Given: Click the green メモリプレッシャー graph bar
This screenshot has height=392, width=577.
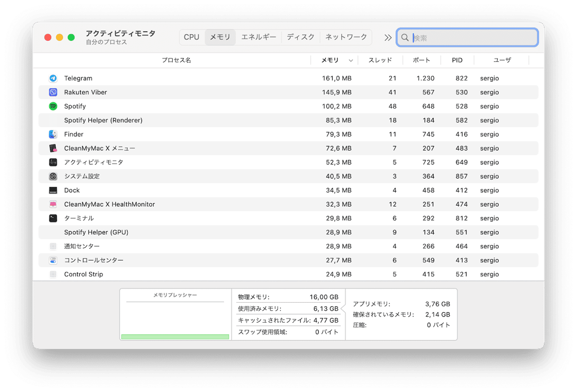Looking at the screenshot, I should [175, 337].
